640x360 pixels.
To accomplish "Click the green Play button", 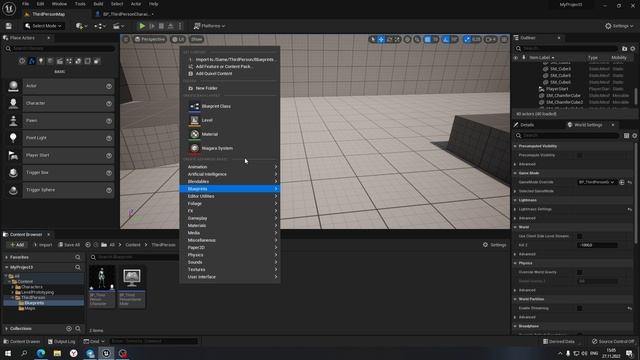I will coord(142,26).
